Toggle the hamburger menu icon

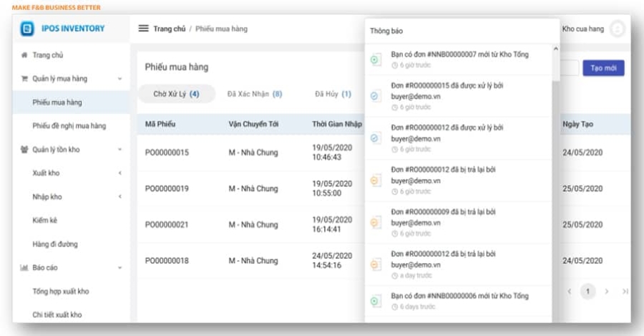[143, 29]
